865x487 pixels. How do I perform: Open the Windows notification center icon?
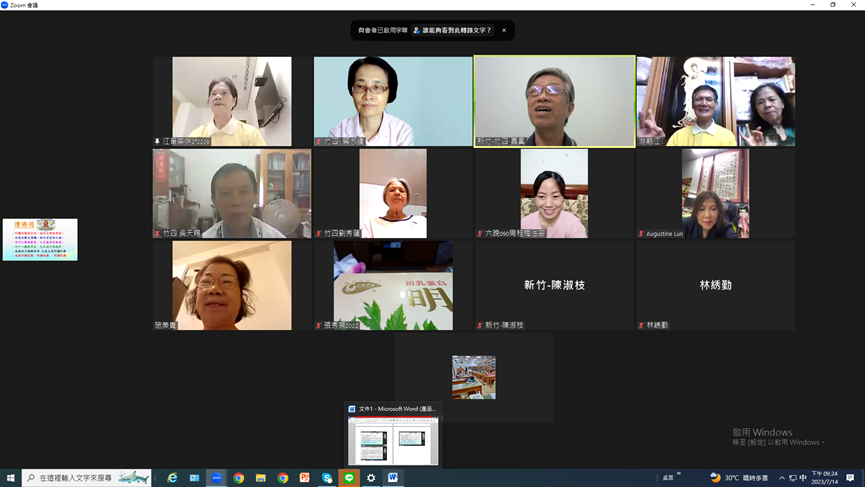(x=851, y=478)
